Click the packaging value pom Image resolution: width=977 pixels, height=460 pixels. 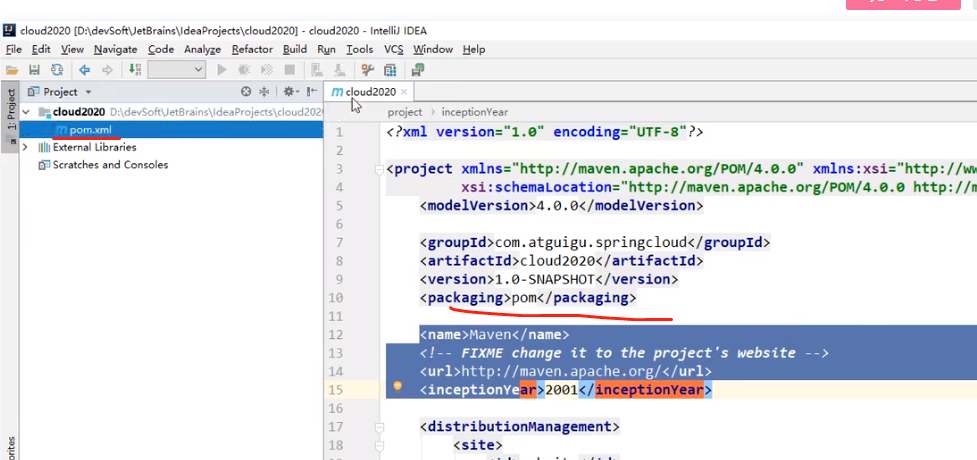point(524,298)
